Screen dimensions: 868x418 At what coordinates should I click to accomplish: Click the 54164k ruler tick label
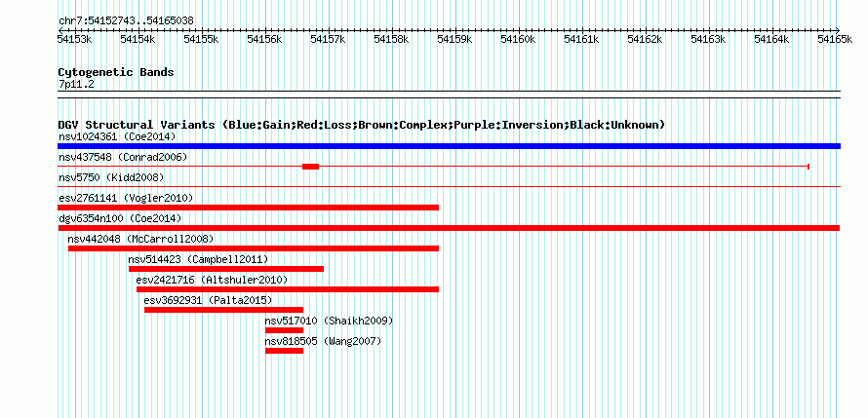pyautogui.click(x=771, y=39)
